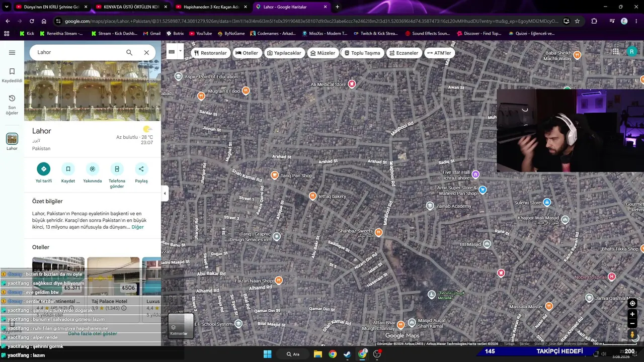644x362 pixels.
Task: Click the Mugrains Food restaurant pin
Action: coord(246,90)
